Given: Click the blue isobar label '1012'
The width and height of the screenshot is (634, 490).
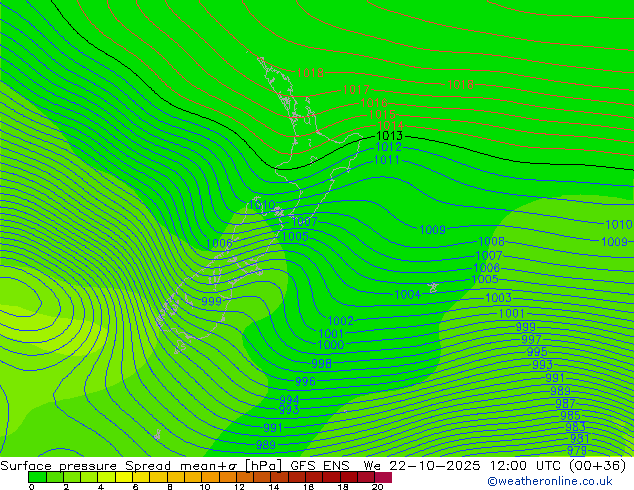Looking at the screenshot, I should (x=389, y=146).
